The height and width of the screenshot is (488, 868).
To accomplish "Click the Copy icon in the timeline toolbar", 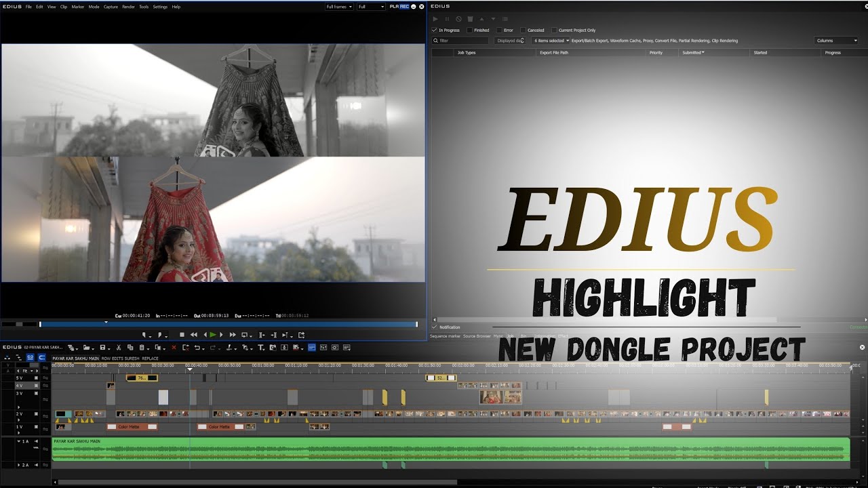I will (x=130, y=348).
